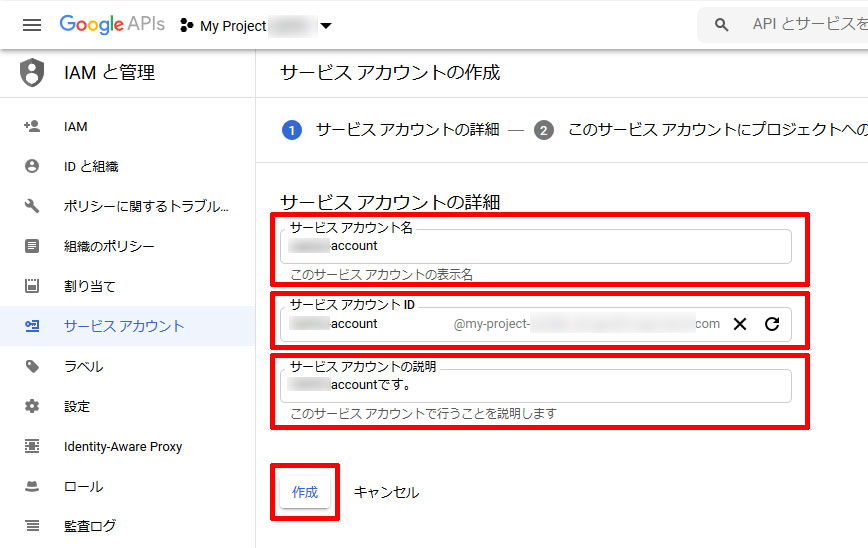Screen dimensions: 868x548
Task: Click the ロール hat icon
Action: click(32, 486)
